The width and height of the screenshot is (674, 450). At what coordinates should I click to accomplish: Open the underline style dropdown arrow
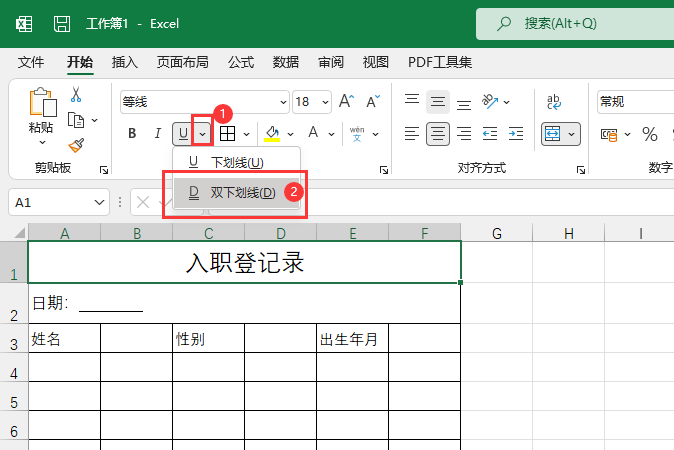click(202, 134)
